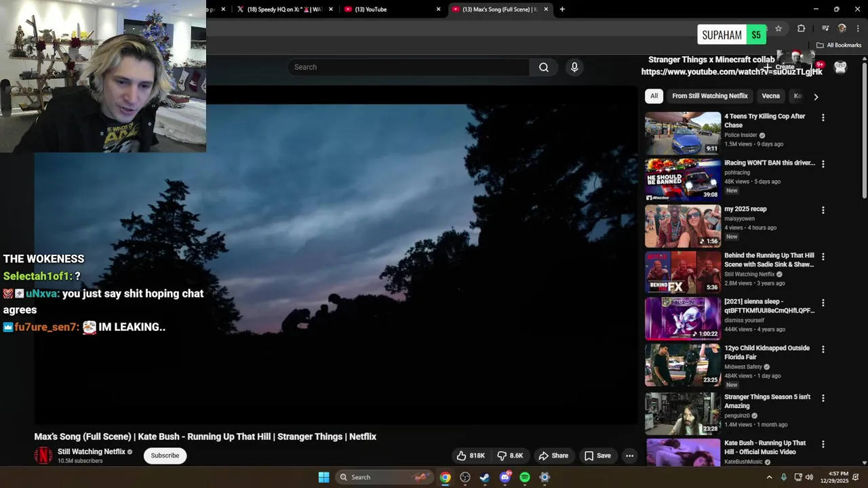This screenshot has width=868, height=488.
Task: Open Still Watching Netflix channel name link
Action: click(x=92, y=451)
